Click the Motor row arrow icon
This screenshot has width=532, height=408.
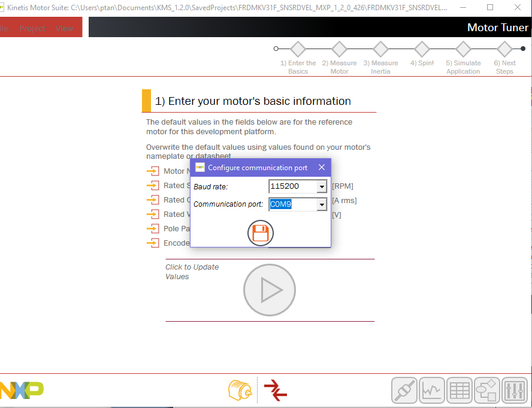tap(153, 171)
